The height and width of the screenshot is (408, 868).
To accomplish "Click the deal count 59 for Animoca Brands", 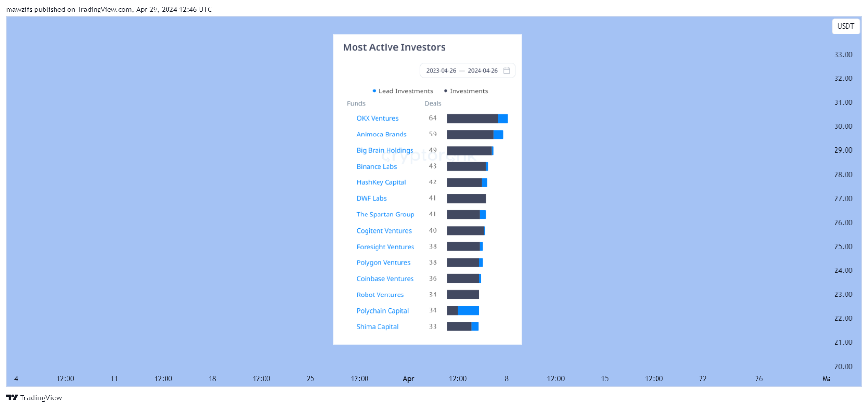I will (x=433, y=134).
